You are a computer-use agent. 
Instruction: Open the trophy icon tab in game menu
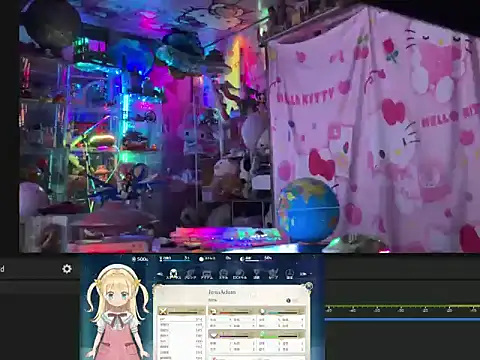256,274
